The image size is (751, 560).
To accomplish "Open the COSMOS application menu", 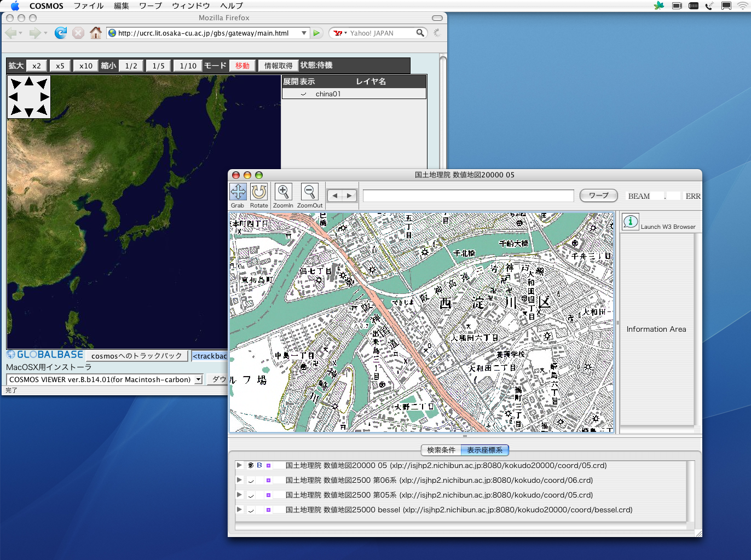I will click(x=47, y=5).
